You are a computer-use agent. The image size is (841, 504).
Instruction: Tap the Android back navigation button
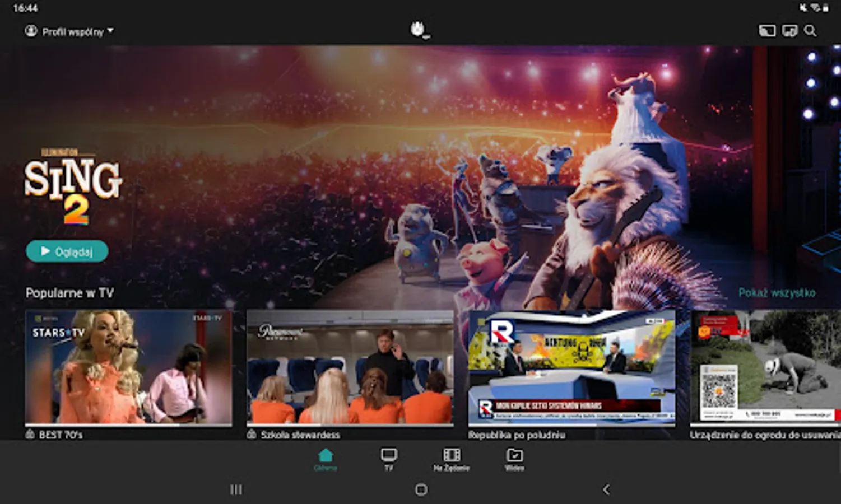606,489
